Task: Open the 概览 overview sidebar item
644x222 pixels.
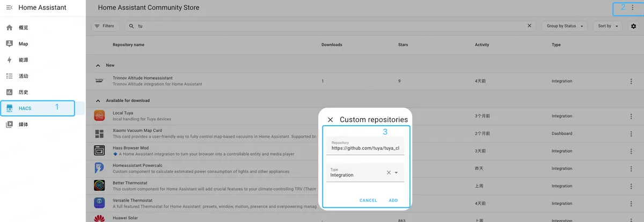Action: 42,27
